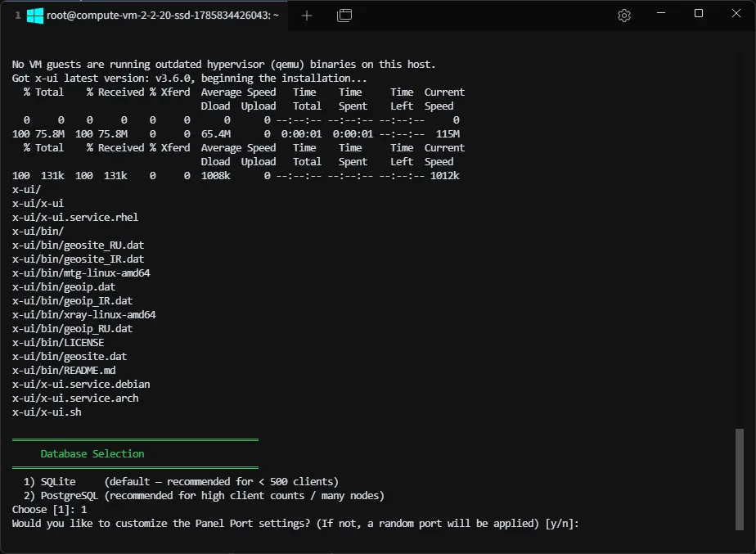Click the 'No VM guests are running' line
Image resolution: width=756 pixels, height=554 pixels.
(223, 65)
